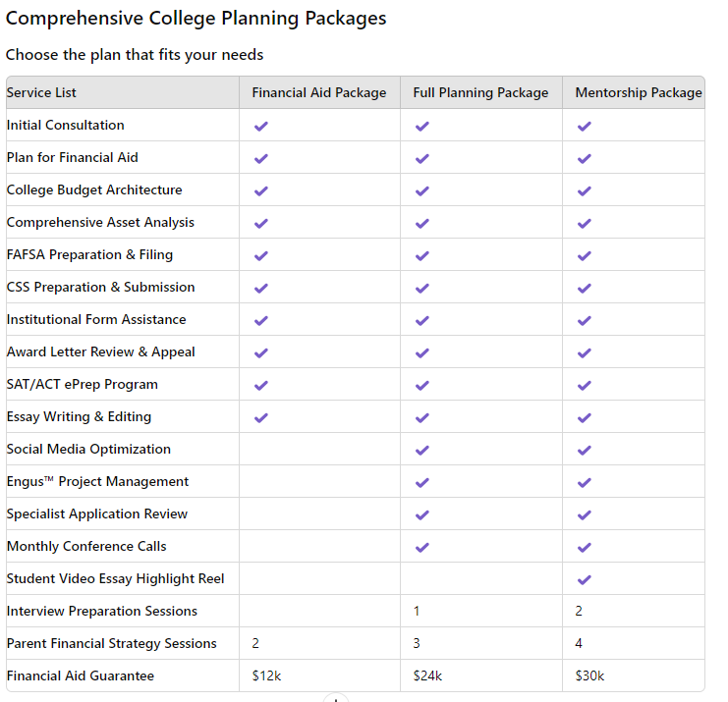
Task: Click the Comprehensive Asset Analysis row label
Action: point(100,223)
